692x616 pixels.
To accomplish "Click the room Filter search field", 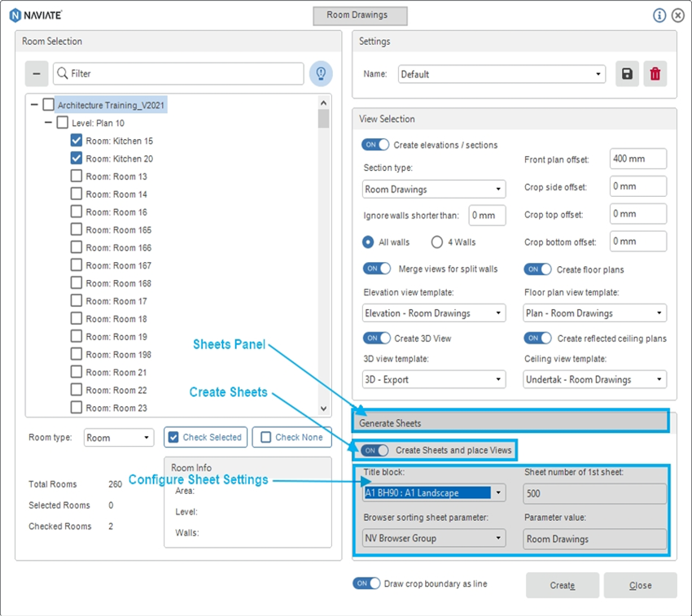I will pos(179,73).
